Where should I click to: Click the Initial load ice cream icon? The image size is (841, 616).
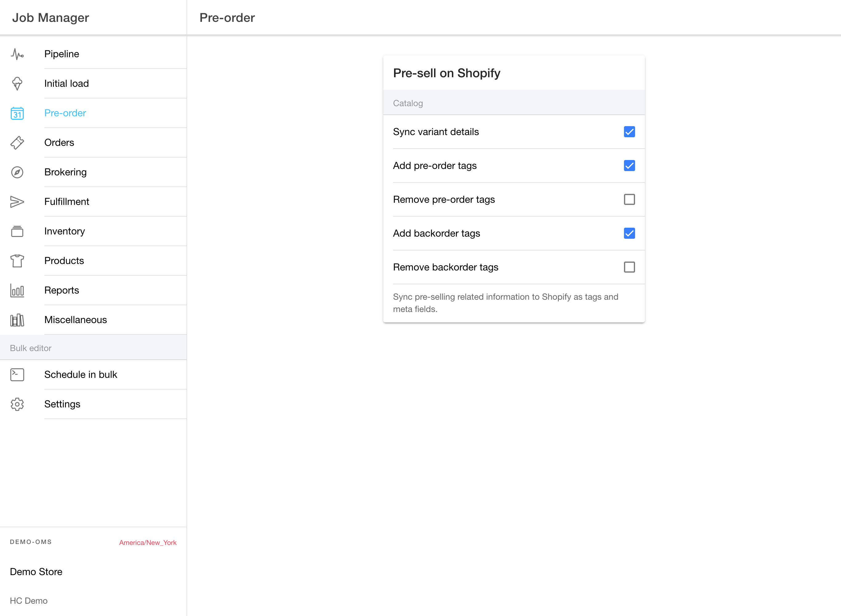[x=17, y=83]
